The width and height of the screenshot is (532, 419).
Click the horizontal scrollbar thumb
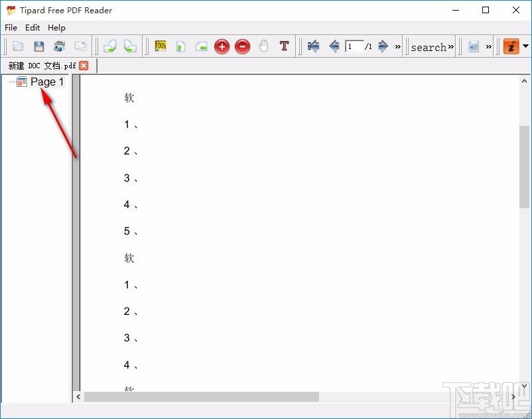click(202, 396)
